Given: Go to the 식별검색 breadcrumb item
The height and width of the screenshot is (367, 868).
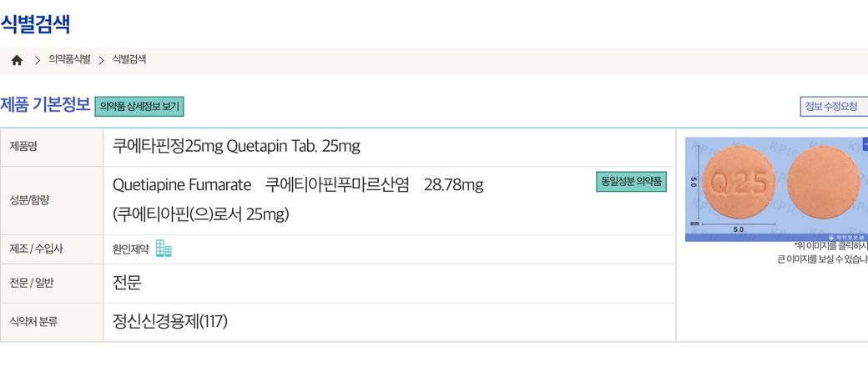Looking at the screenshot, I should [129, 60].
